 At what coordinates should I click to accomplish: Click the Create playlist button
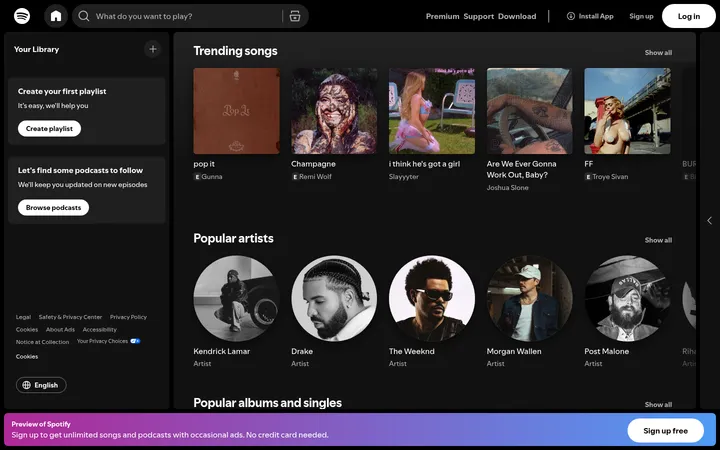coord(49,129)
